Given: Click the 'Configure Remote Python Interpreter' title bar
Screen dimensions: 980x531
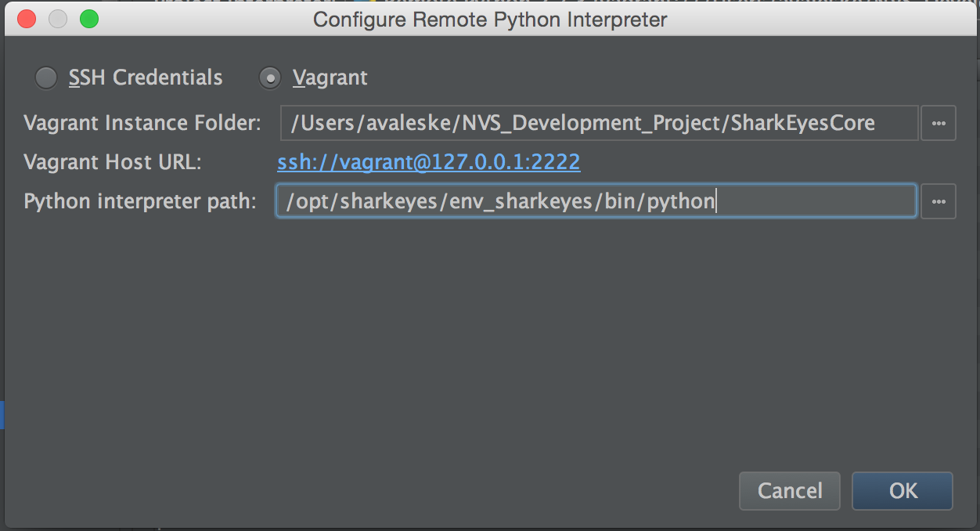Looking at the screenshot, I should pyautogui.click(x=490, y=19).
